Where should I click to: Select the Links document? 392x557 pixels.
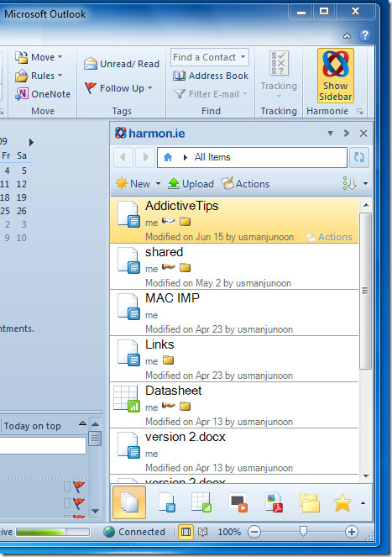coord(234,359)
